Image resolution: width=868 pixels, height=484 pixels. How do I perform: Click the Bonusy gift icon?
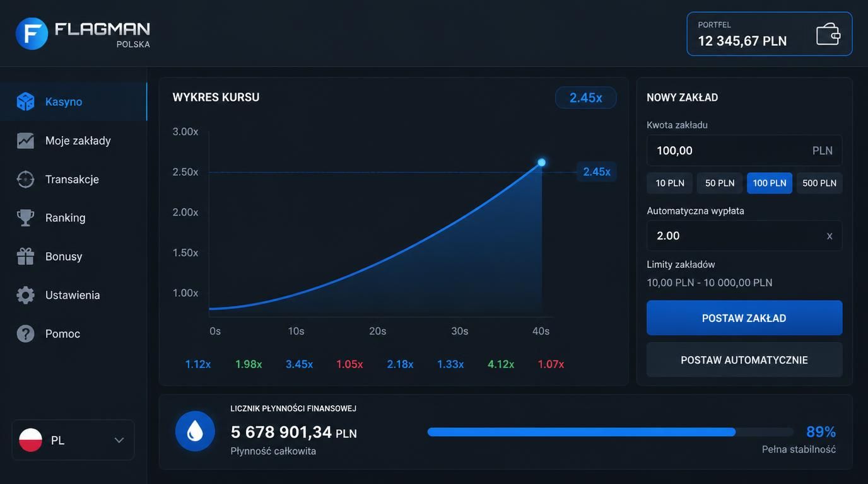point(25,256)
